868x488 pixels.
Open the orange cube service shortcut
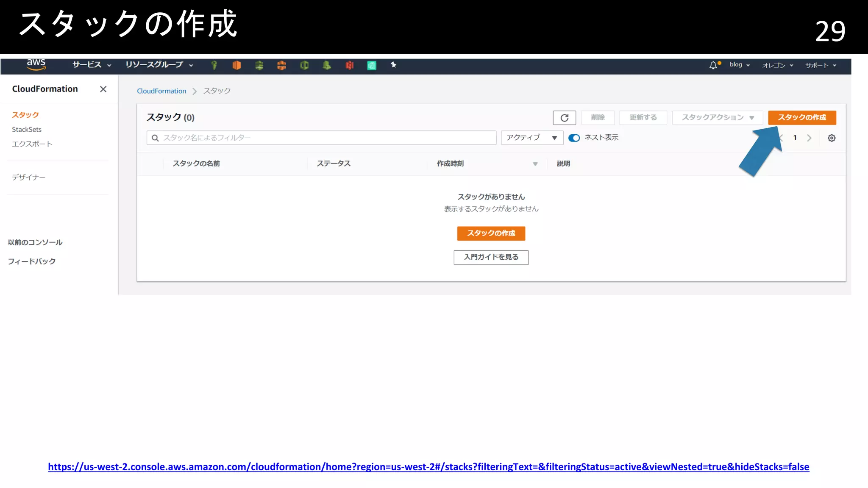click(236, 65)
